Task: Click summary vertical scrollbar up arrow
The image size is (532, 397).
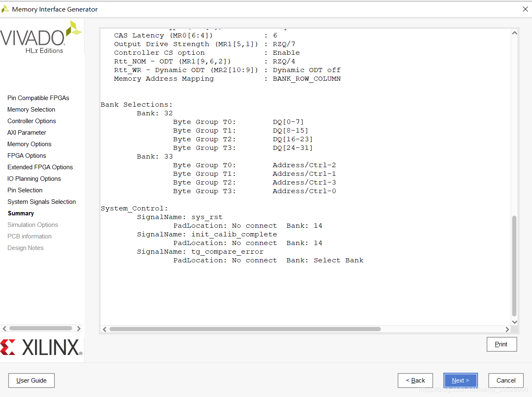Action: click(514, 33)
